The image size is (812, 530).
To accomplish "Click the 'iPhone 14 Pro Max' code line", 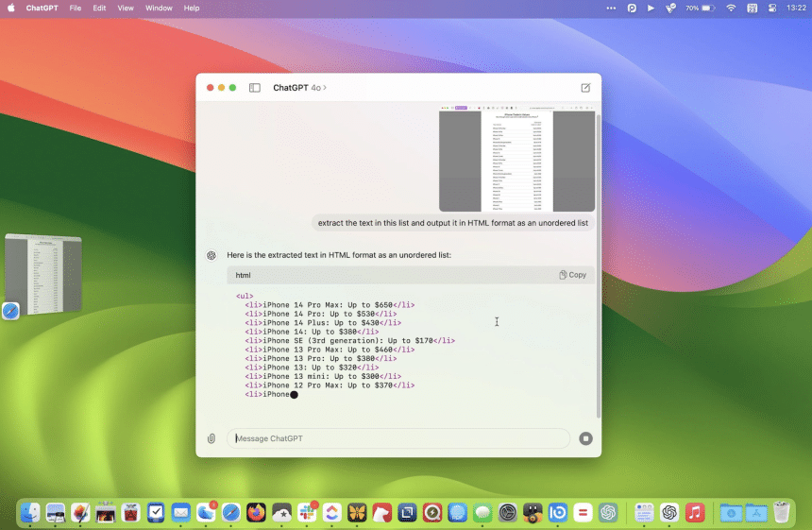I will (x=330, y=304).
